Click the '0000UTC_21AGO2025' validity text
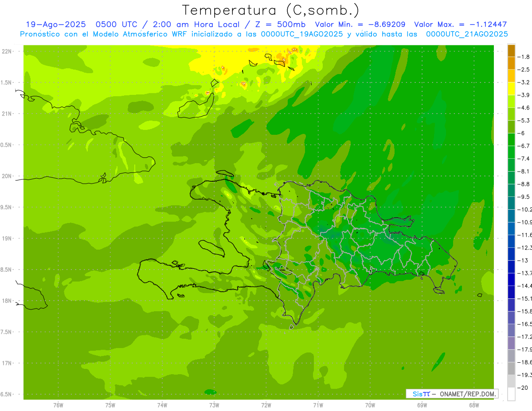The width and height of the screenshot is (532, 411). tap(467, 34)
